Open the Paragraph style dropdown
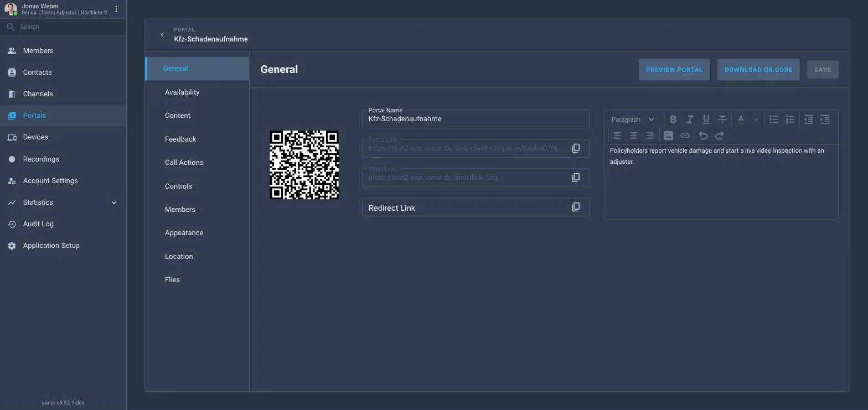The height and width of the screenshot is (410, 868). [633, 120]
